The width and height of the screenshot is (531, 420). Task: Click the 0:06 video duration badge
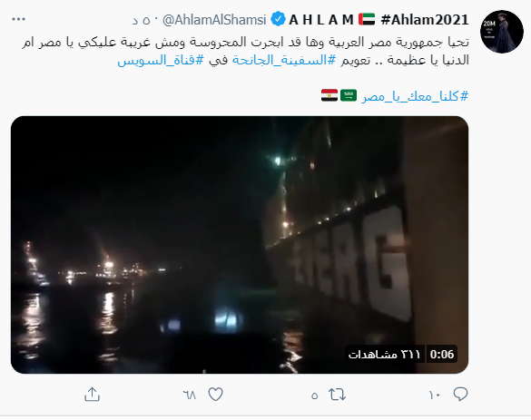tap(442, 354)
